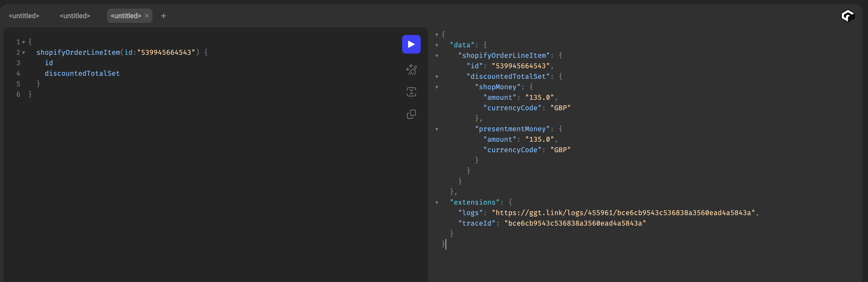Click the ggt.link logs URL
This screenshot has height=282, width=868.
click(623, 213)
